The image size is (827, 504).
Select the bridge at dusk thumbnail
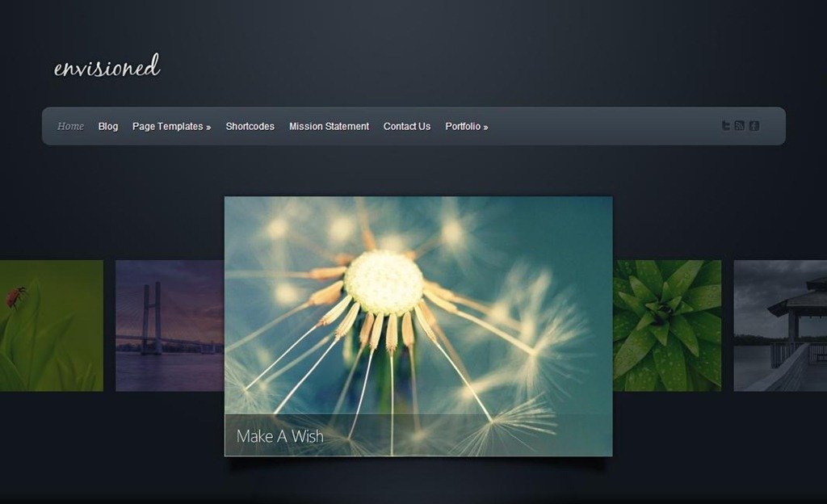[x=170, y=325]
